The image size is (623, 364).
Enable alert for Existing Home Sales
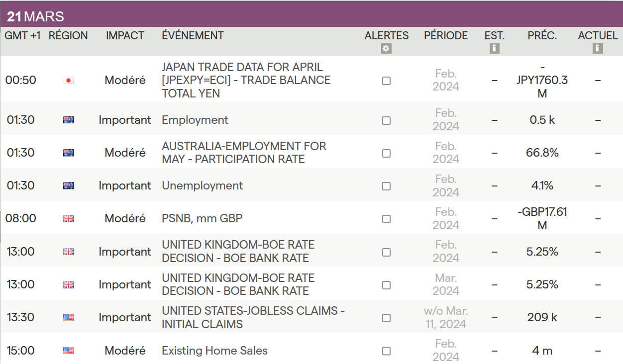pos(386,351)
